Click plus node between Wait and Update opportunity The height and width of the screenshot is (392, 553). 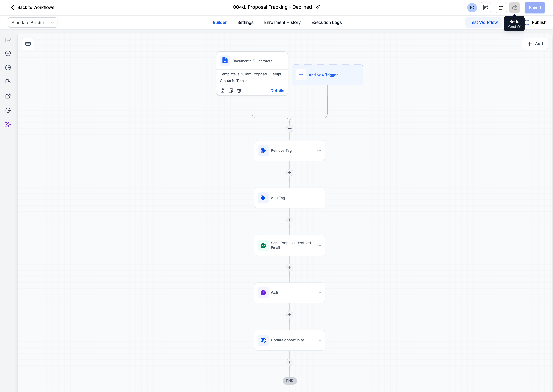point(289,315)
